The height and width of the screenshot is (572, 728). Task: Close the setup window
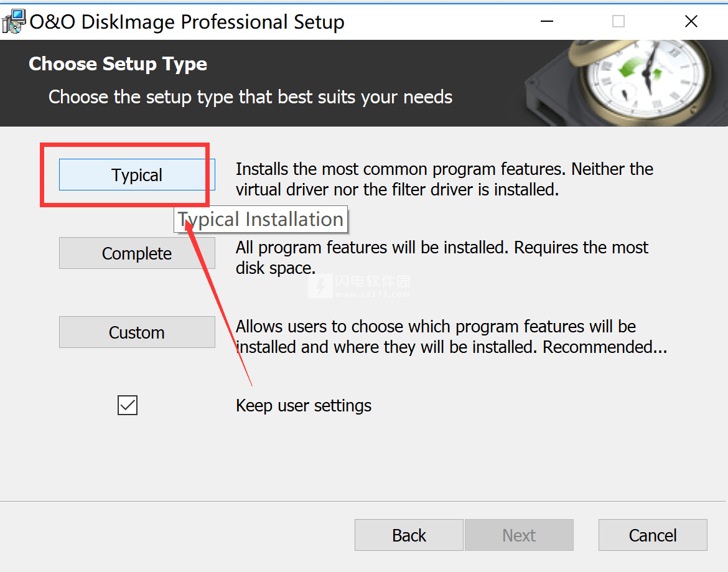[691, 21]
